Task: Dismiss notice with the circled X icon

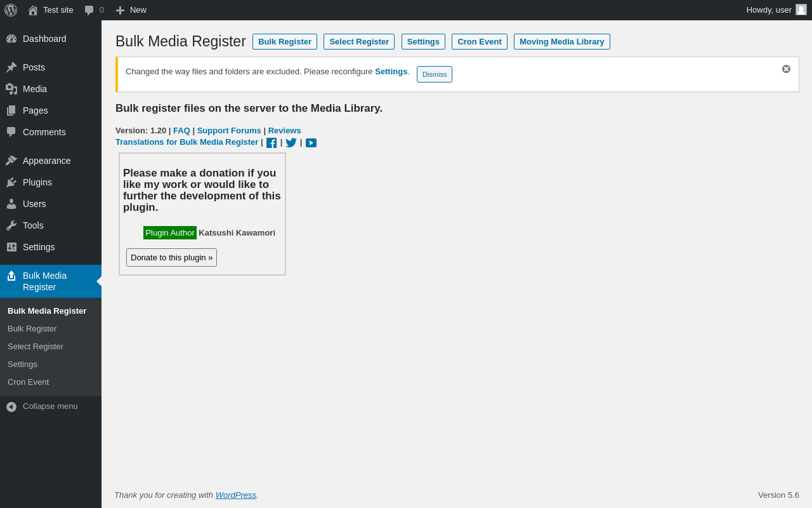Action: pyautogui.click(x=786, y=69)
